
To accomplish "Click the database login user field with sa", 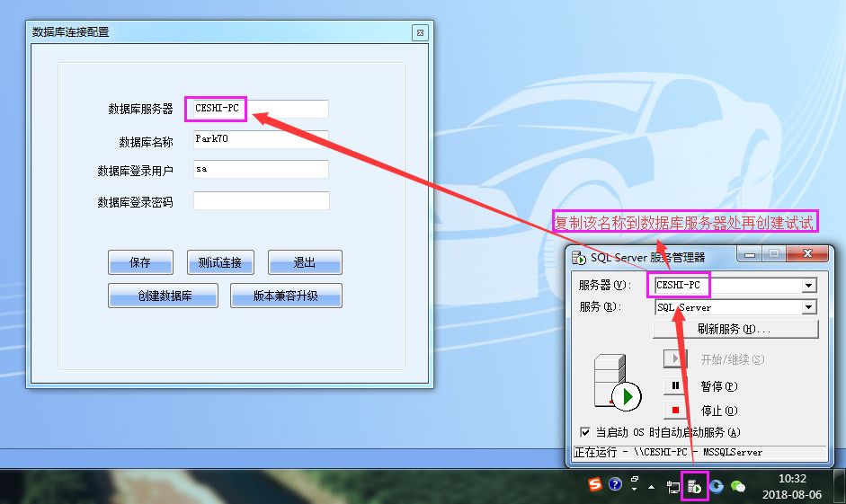I will pos(261,169).
